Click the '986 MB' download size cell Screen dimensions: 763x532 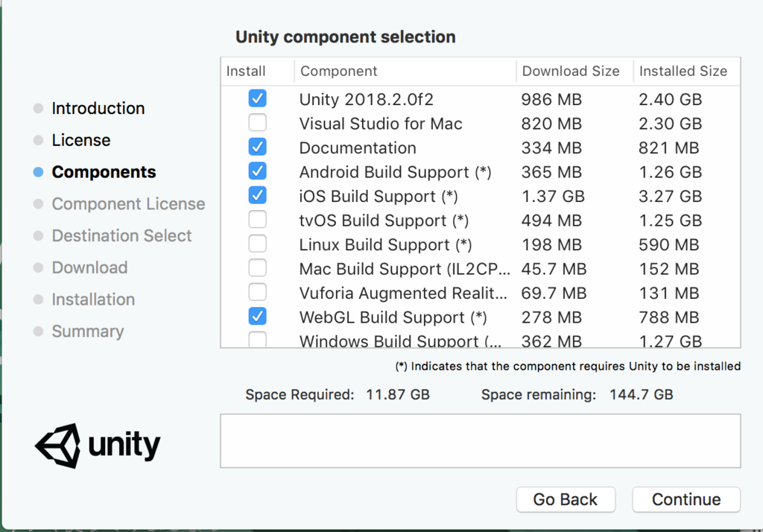pos(551,99)
